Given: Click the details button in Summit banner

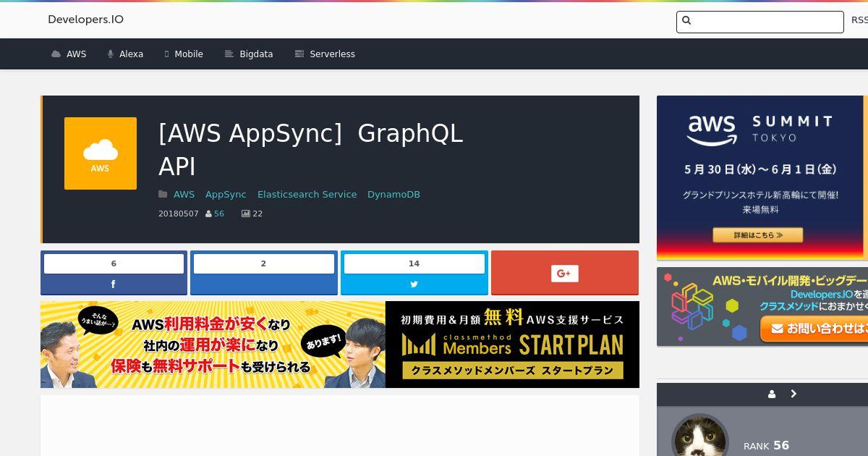Looking at the screenshot, I should point(757,235).
